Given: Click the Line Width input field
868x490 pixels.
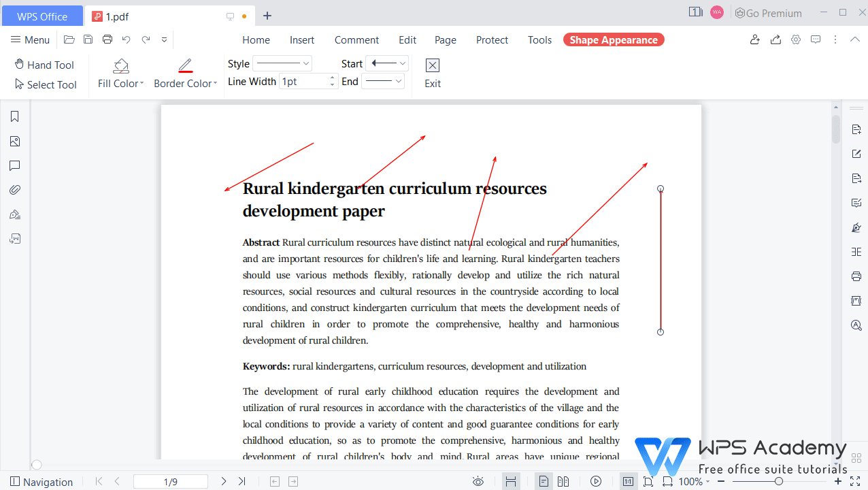Looking at the screenshot, I should click(x=304, y=80).
